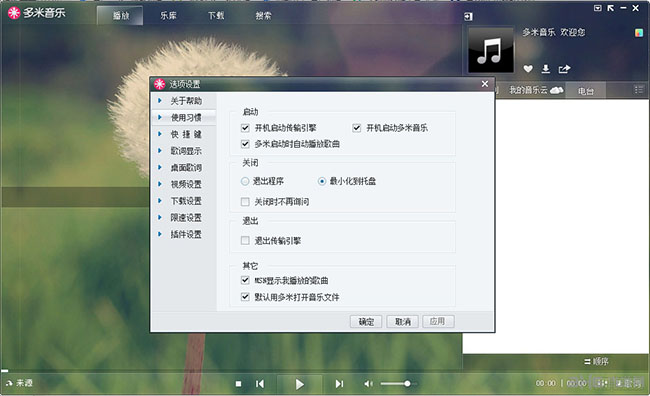
Task: Toggle the equalizer icon near the time display
Action: point(602,383)
